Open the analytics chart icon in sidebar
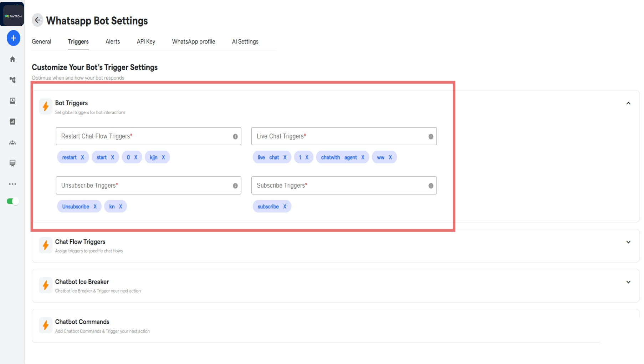Screen dimensions: 644x364 tap(12, 122)
